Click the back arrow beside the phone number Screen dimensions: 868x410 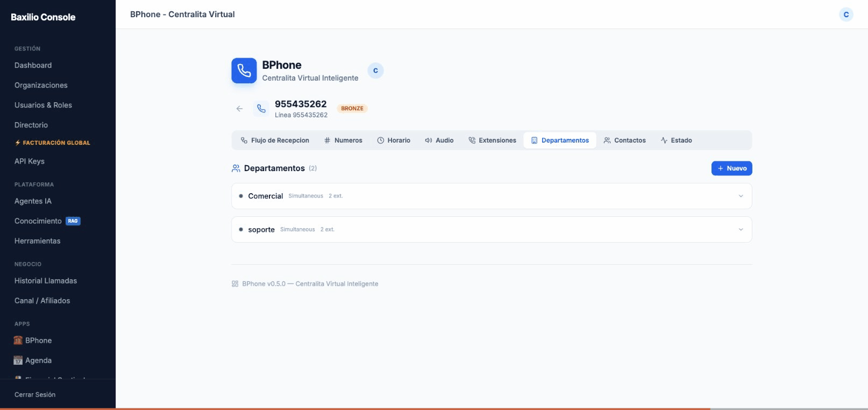click(x=239, y=109)
